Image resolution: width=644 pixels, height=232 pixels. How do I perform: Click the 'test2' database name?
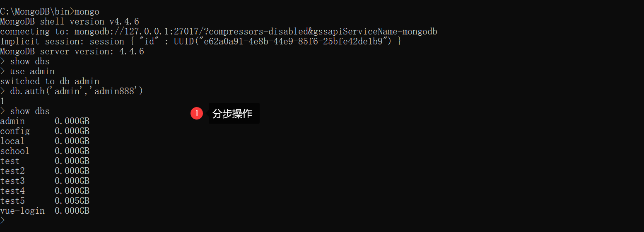pos(12,171)
